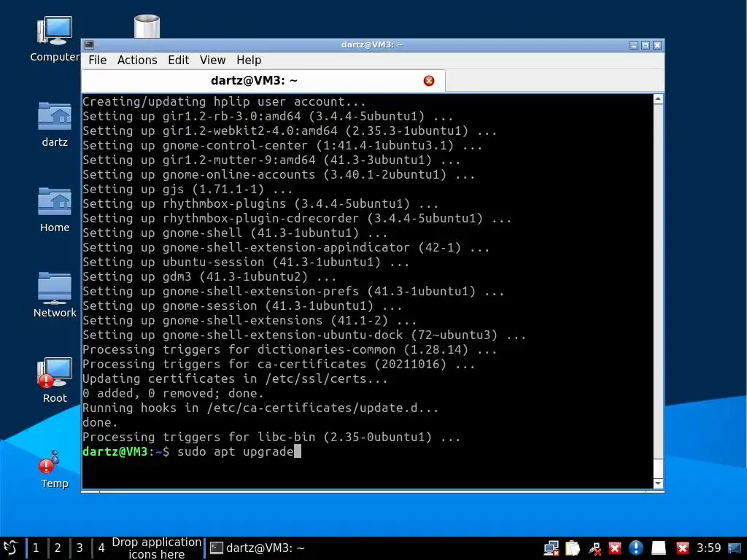Minimize the terminal window

click(x=634, y=44)
